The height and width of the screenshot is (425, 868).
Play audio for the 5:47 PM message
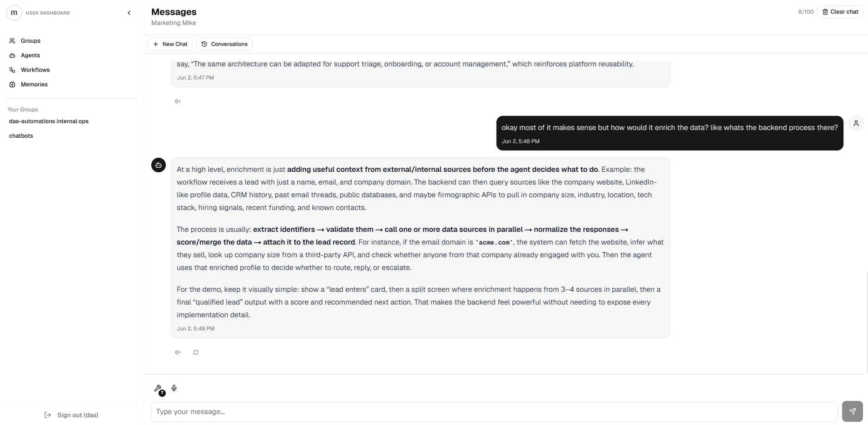point(178,101)
